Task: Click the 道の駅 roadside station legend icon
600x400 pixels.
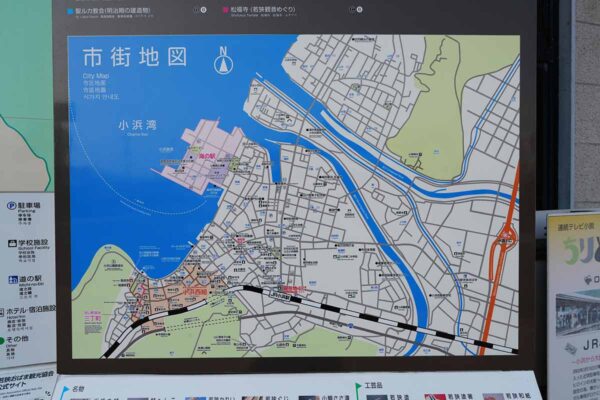Action: coord(11,280)
